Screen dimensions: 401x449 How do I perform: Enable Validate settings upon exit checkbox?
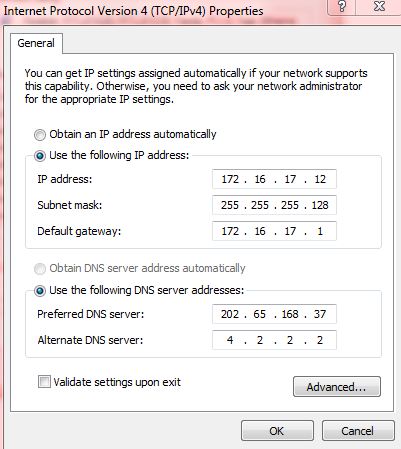point(44,382)
